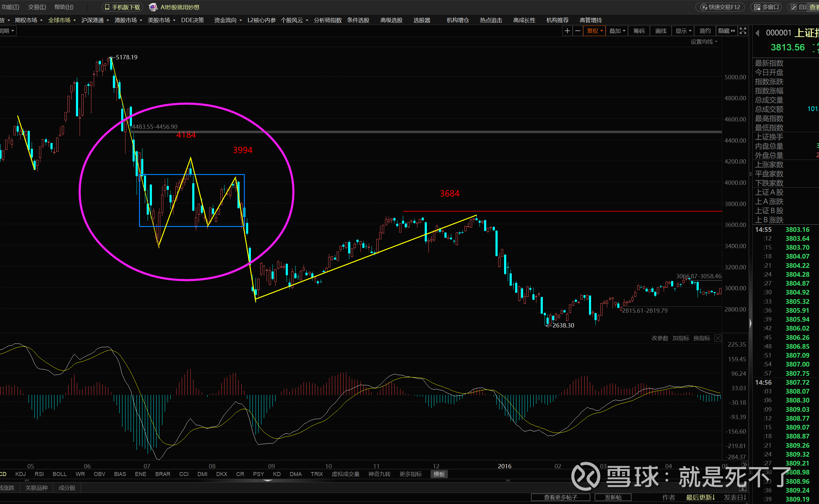
Task: Click the 发新帖 new post button
Action: pyautogui.click(x=613, y=497)
